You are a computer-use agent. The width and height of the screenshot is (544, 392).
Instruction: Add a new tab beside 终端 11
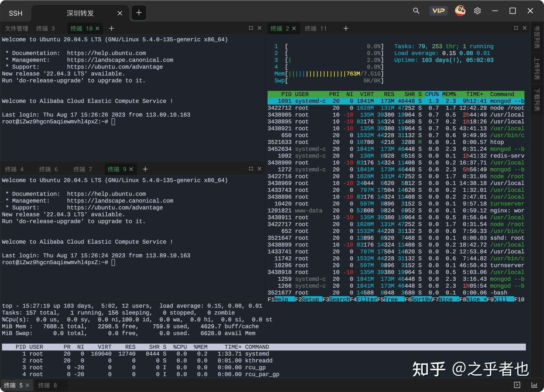[x=346, y=28]
